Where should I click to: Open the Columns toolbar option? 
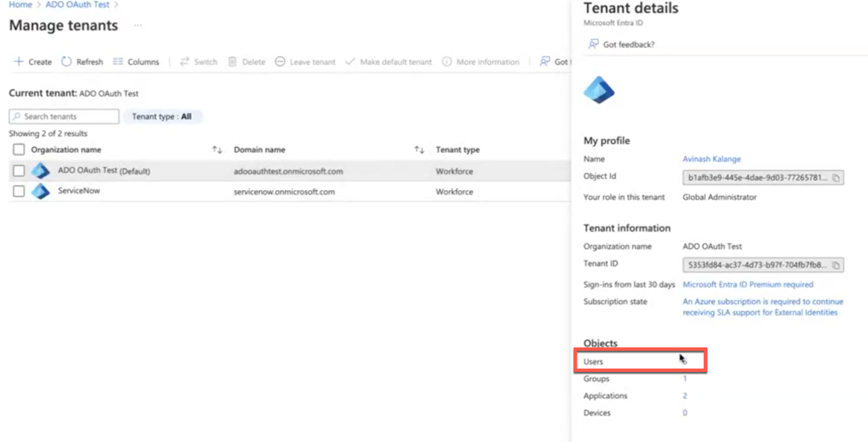pos(136,62)
